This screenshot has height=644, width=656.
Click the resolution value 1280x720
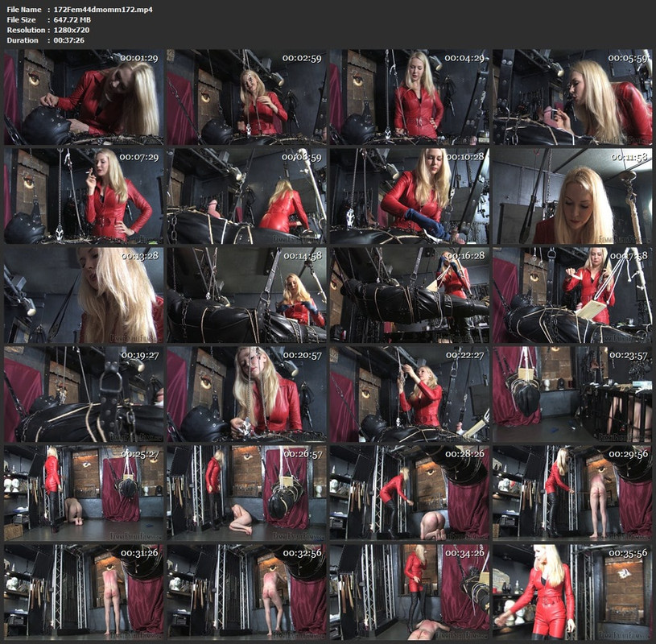71,30
